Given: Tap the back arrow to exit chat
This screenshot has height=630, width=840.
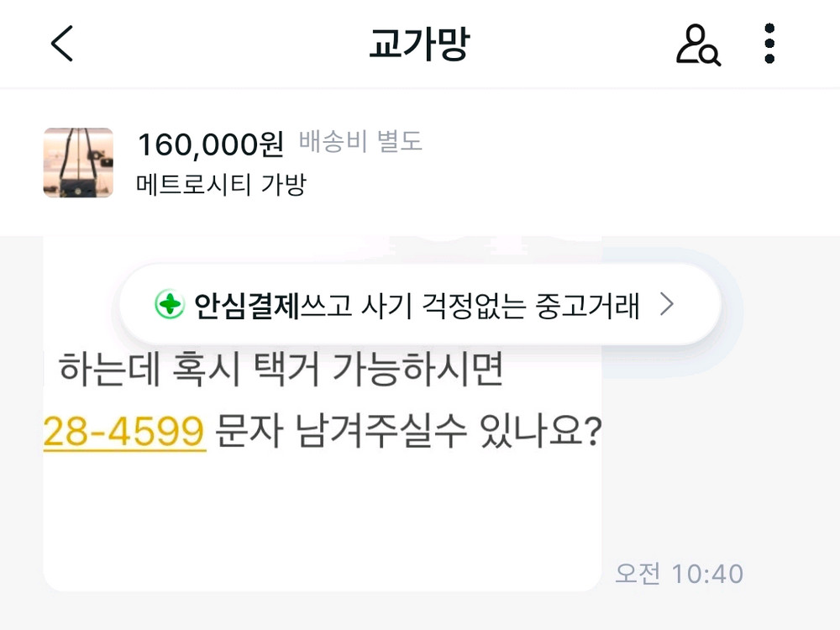Looking at the screenshot, I should pyautogui.click(x=60, y=44).
